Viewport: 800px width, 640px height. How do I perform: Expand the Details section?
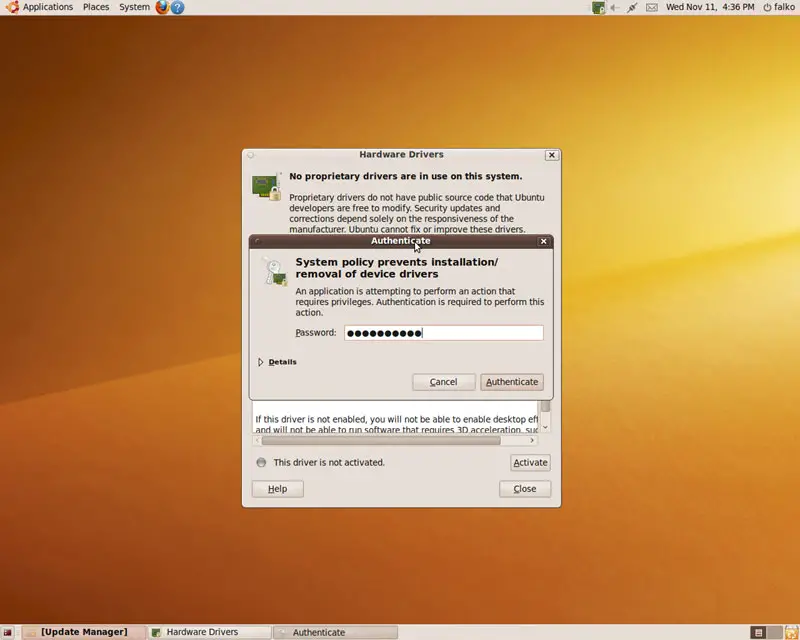tap(278, 362)
